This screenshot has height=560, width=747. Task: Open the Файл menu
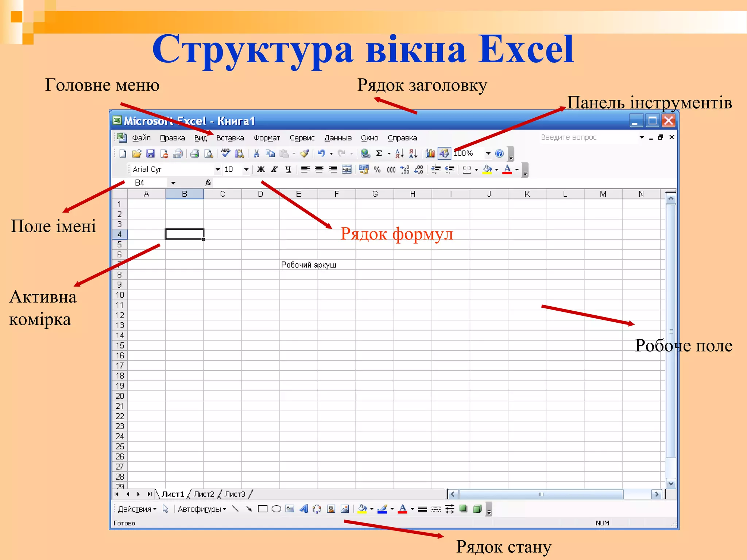(x=141, y=138)
